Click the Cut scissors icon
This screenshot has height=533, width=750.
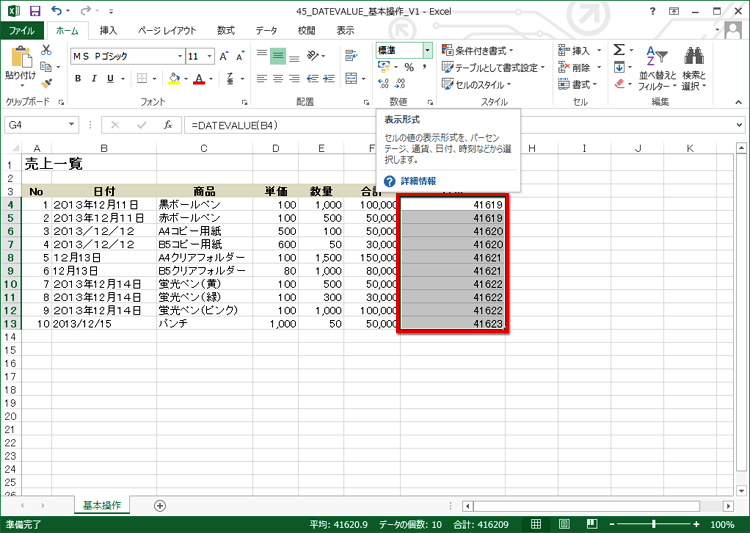(46, 50)
